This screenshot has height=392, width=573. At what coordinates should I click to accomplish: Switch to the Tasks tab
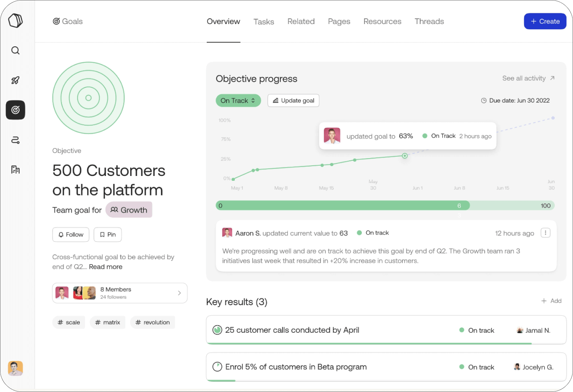coord(264,21)
